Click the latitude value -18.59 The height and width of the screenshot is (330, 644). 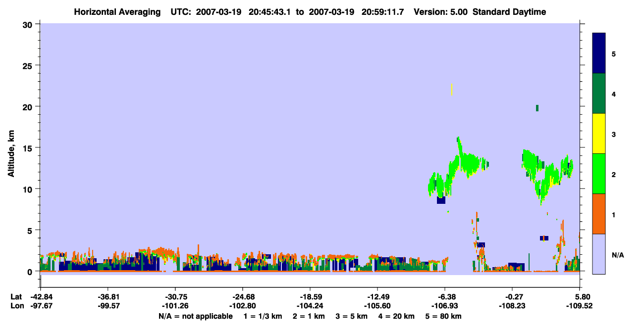pos(310,297)
